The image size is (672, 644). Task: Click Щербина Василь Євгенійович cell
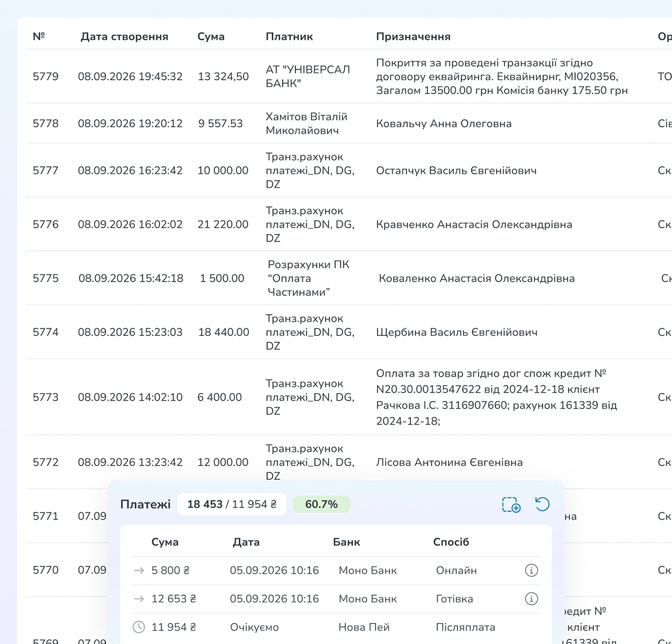coord(457,333)
